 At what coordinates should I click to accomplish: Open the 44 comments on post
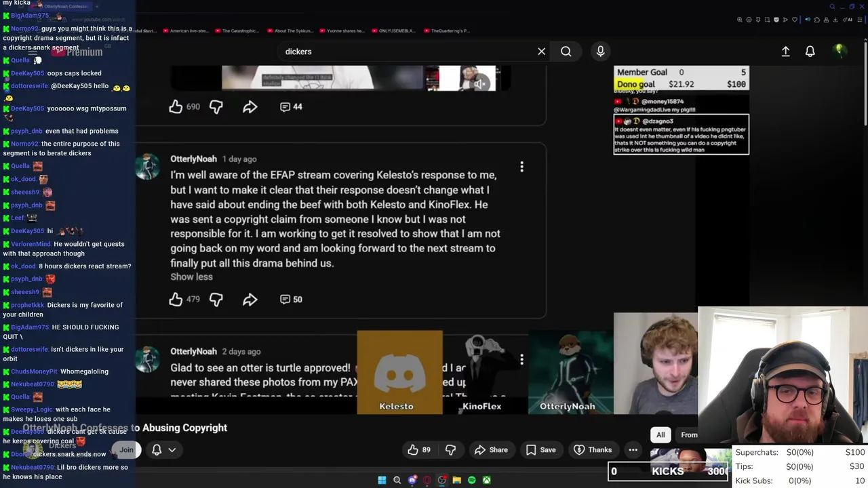coord(291,107)
